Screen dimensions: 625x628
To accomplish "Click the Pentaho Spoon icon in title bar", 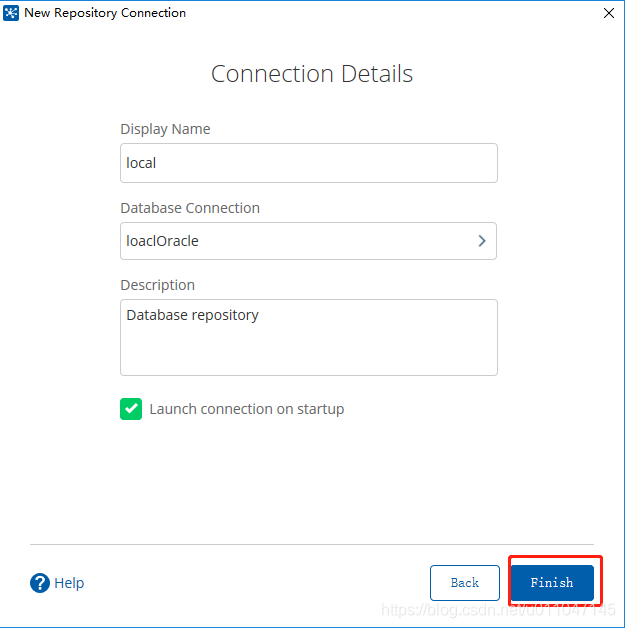I will point(11,13).
